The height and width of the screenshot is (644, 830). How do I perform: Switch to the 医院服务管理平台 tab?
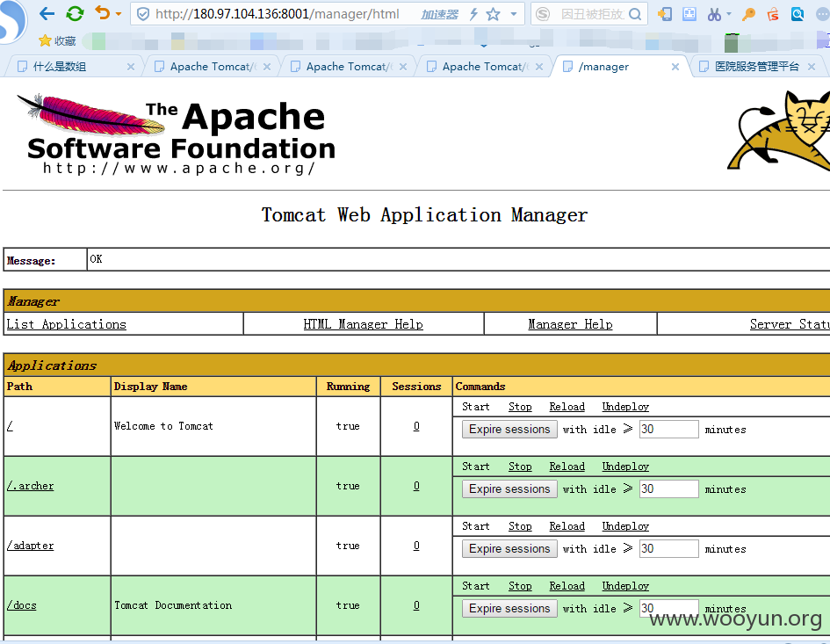tap(757, 66)
